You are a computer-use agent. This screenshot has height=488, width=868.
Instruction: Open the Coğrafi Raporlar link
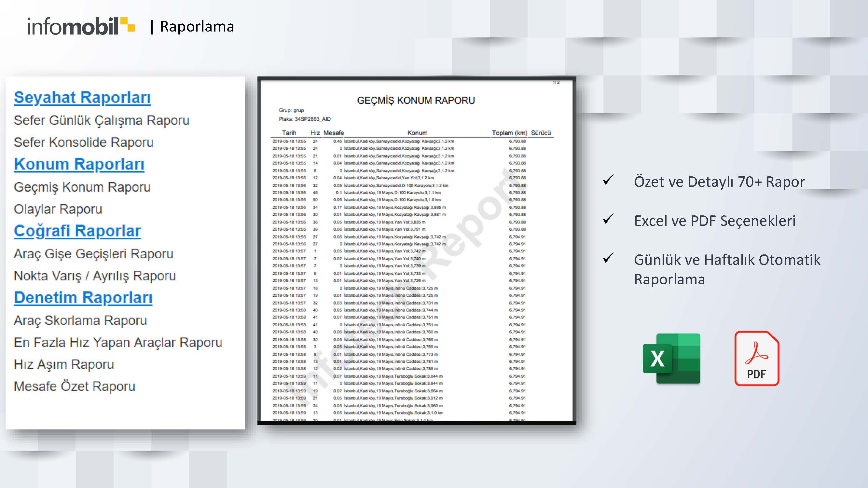point(77,231)
